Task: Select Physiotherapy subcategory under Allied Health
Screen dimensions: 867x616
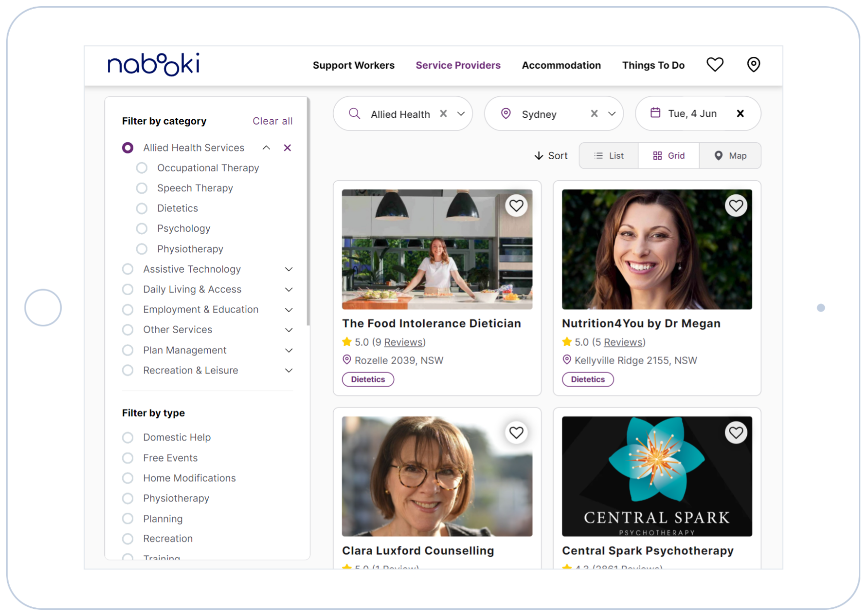Action: tap(141, 249)
